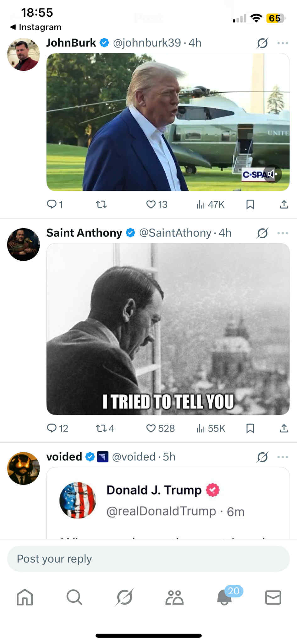Screen dimensions: 297x644
Task: Open the Grok tab in bottom navigation
Action: coord(124,597)
